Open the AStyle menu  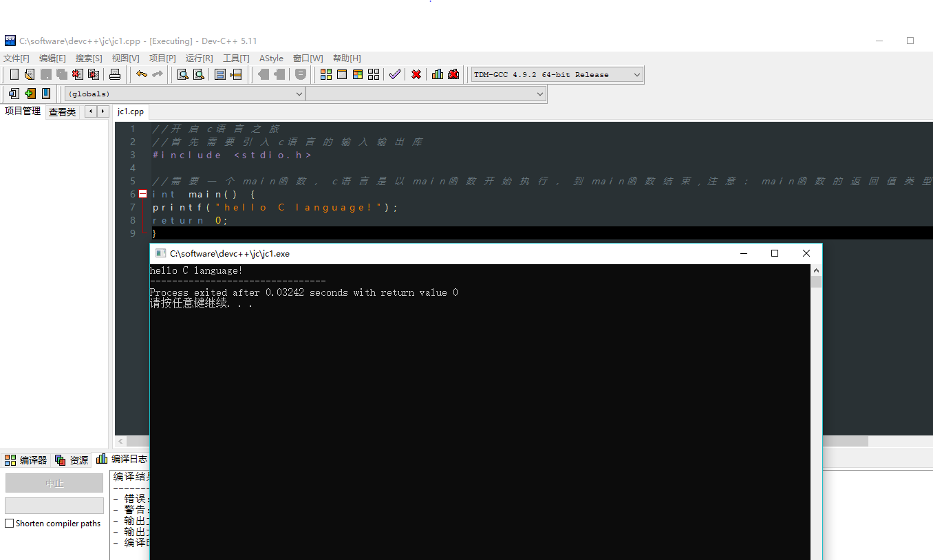click(271, 58)
